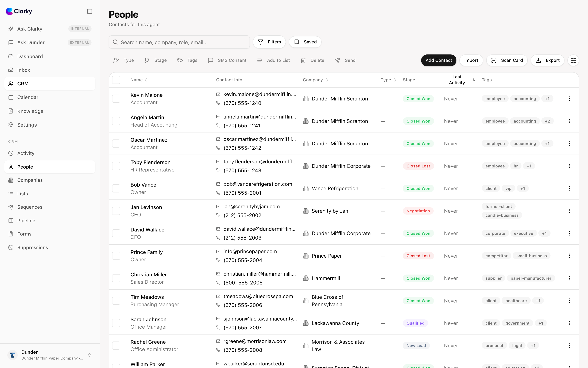
Task: Select the Jan Levinson row checkbox
Action: (116, 211)
